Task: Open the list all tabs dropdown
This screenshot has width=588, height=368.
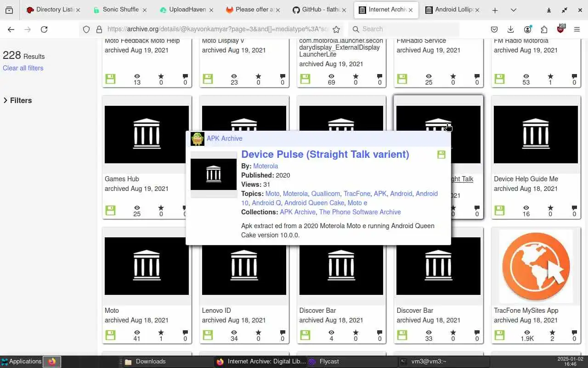Action: coord(514,10)
